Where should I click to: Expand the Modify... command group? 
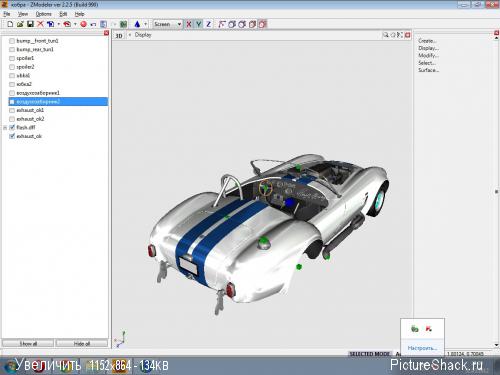[x=428, y=55]
